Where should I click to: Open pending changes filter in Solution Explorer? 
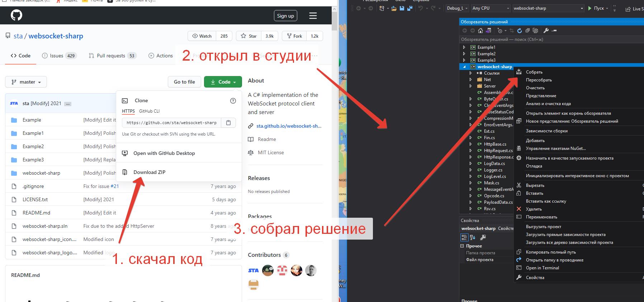[x=500, y=31]
